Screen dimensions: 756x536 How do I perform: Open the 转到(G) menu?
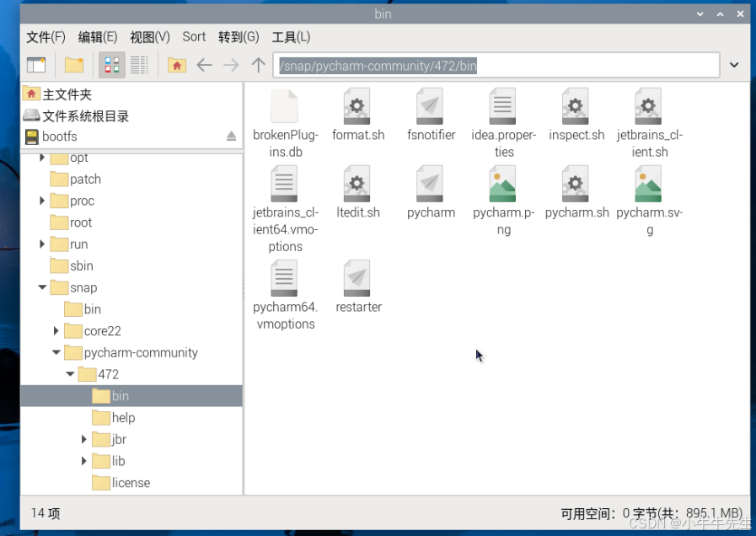coord(239,37)
